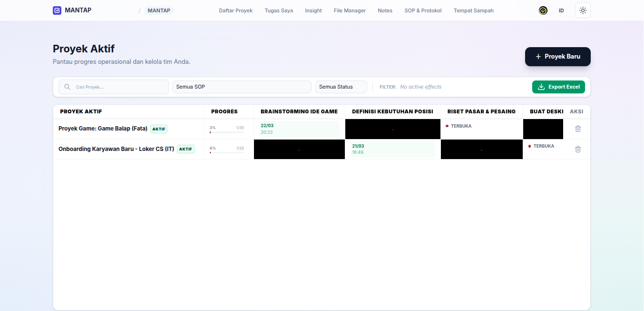
Task: Click the Brainstorming Ide Game column header
Action: pyautogui.click(x=299, y=111)
